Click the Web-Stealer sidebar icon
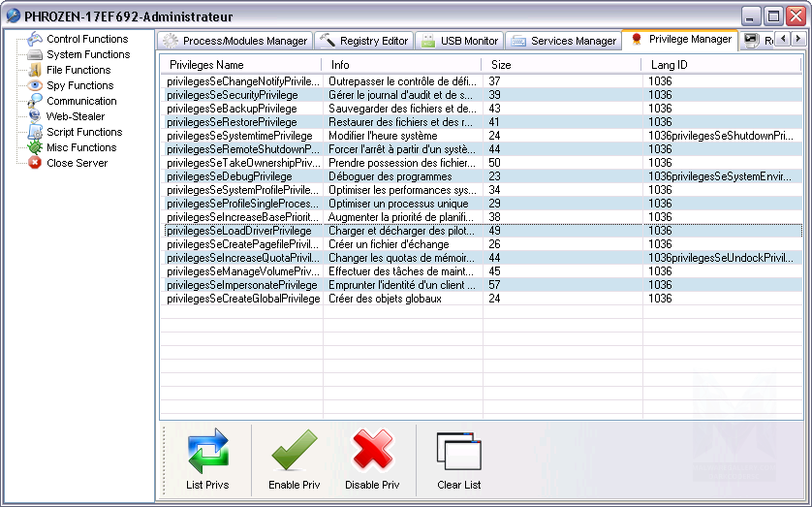Screen dimensions: 812x507 click(35, 116)
